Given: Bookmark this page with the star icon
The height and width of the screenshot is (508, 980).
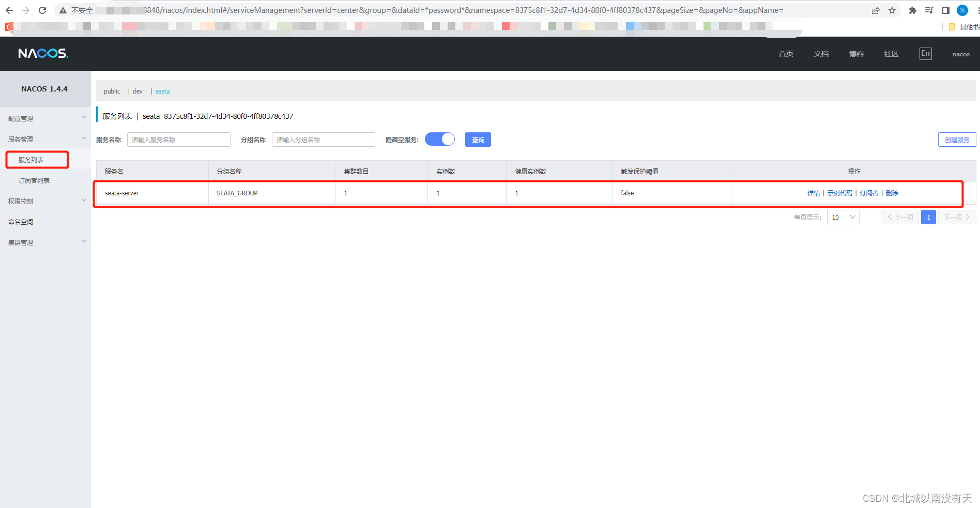Looking at the screenshot, I should tap(892, 10).
